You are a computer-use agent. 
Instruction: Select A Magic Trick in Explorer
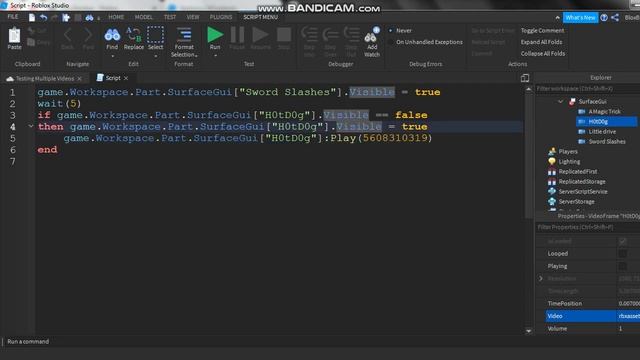(604, 111)
